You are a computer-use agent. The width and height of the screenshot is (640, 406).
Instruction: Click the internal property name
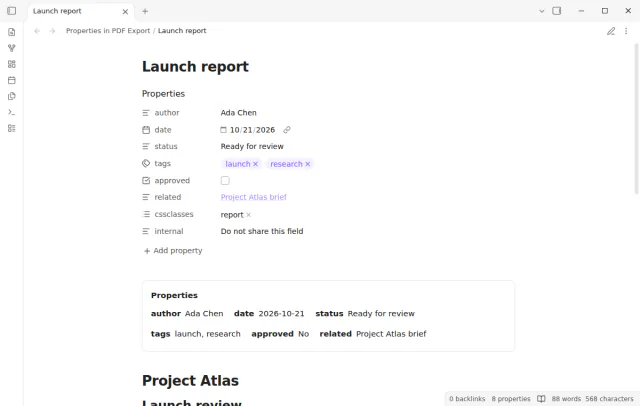[x=169, y=231]
